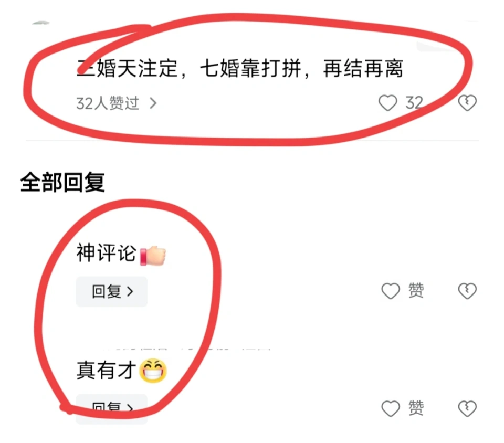Screen dimensions: 504x443
Task: Select the 全部回复 section header
Action: [x=62, y=182]
